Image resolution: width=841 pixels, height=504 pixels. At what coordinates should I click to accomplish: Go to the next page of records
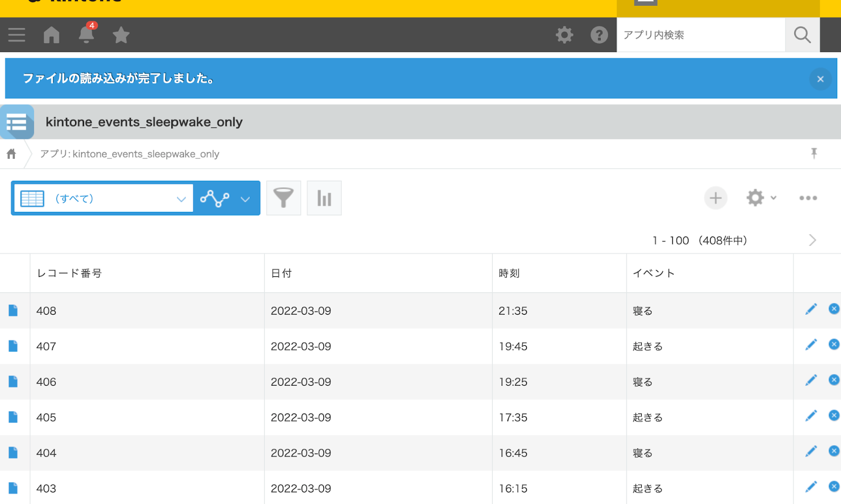pyautogui.click(x=812, y=240)
